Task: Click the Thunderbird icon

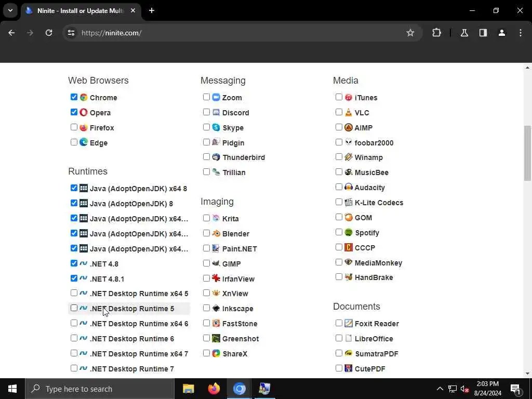Action: tap(216, 157)
